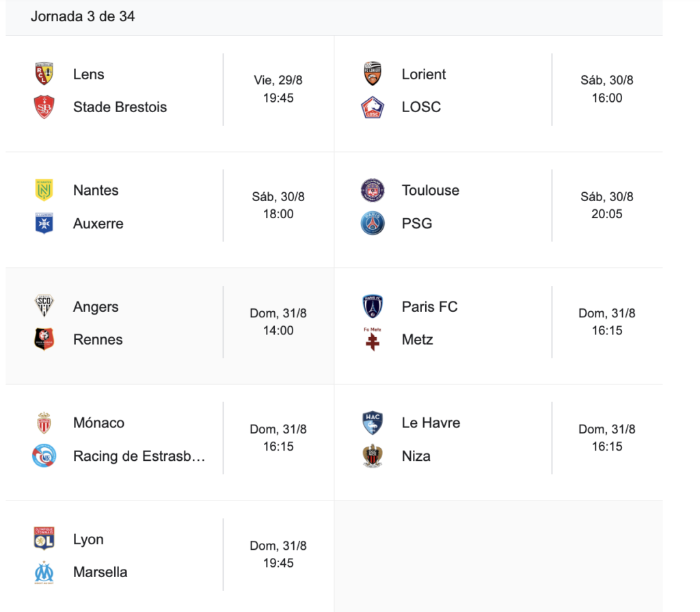Click the Lens club crest
Screen dimensions: 700x612
click(x=44, y=74)
